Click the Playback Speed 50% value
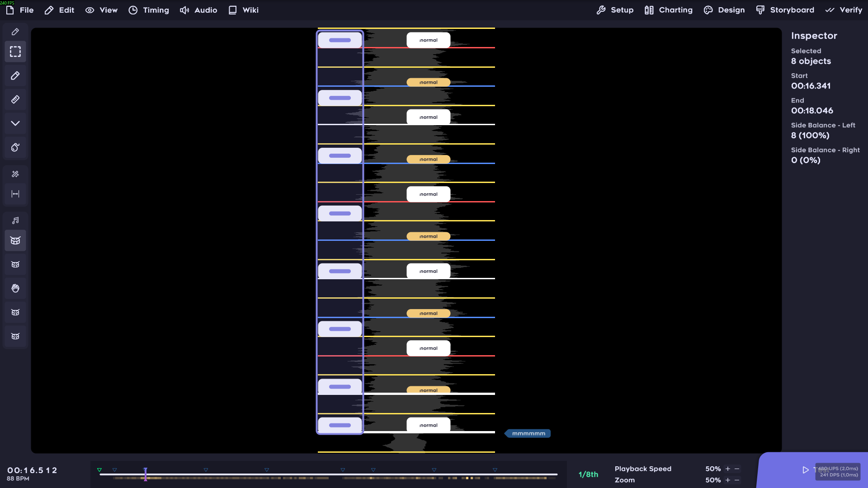The image size is (868, 488). click(713, 469)
